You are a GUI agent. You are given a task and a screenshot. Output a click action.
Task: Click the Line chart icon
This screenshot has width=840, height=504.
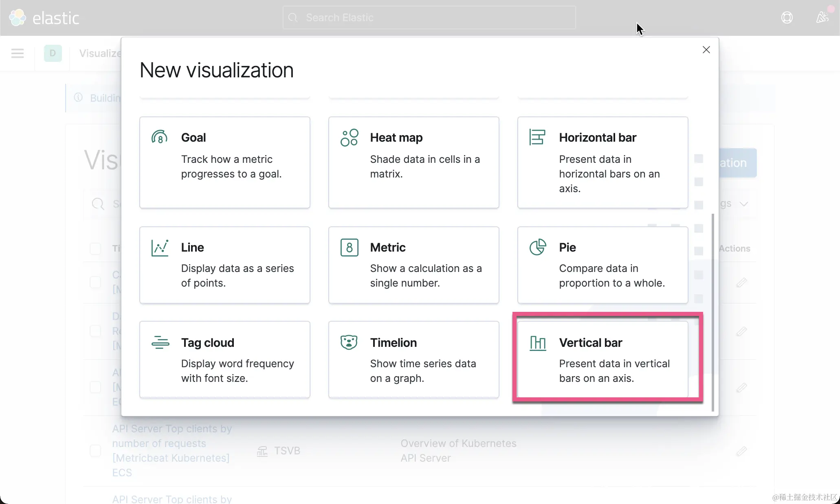[x=160, y=248]
